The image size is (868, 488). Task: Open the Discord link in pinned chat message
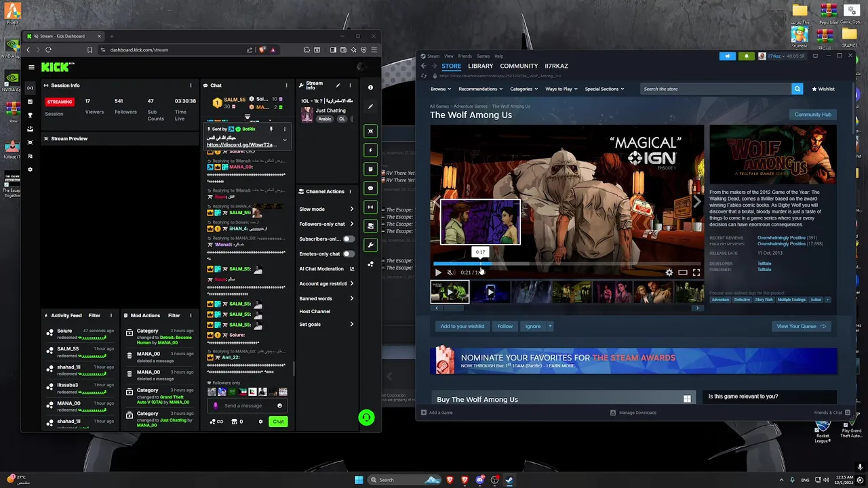point(241,145)
